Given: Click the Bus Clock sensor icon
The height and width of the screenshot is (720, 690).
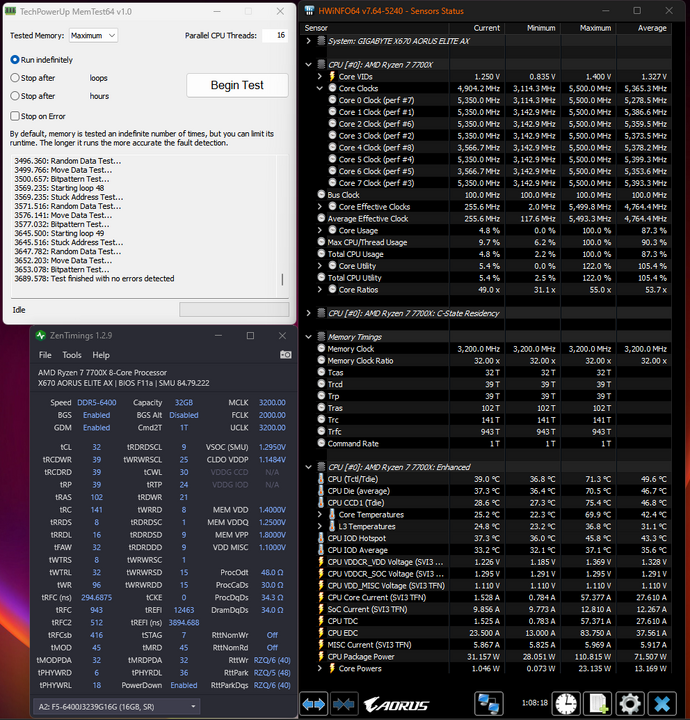Looking at the screenshot, I should click(321, 195).
